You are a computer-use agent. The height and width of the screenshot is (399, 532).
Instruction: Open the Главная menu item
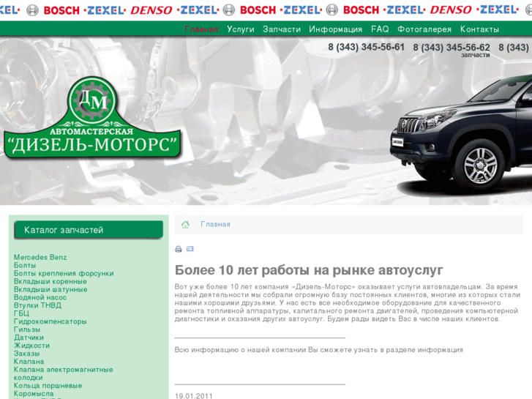[x=201, y=29]
